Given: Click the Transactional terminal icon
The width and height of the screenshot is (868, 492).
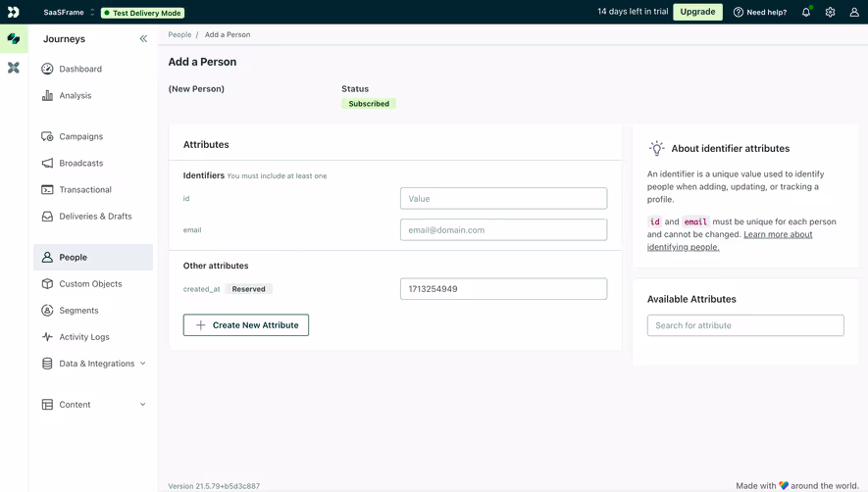Looking at the screenshot, I should tap(48, 189).
